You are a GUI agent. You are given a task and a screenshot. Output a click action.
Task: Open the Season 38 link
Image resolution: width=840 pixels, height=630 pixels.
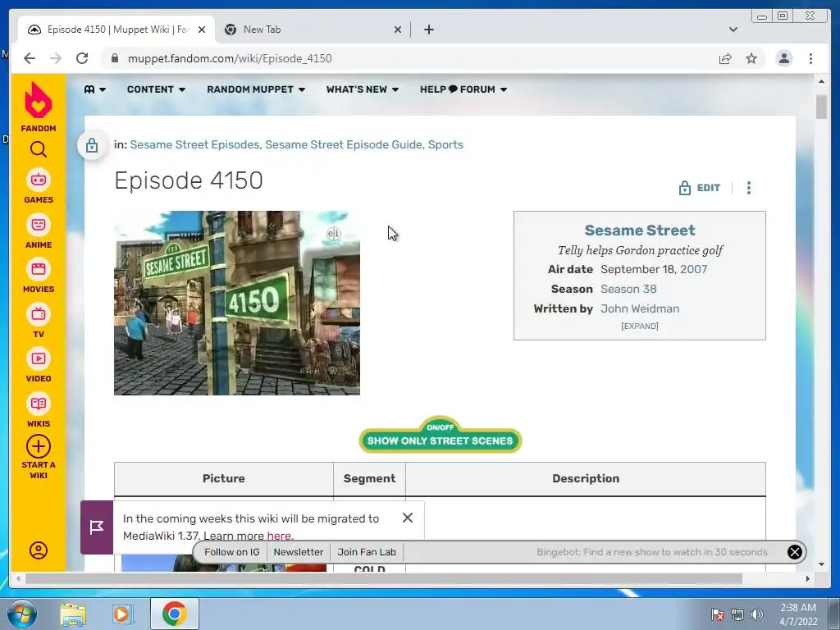pyautogui.click(x=628, y=289)
